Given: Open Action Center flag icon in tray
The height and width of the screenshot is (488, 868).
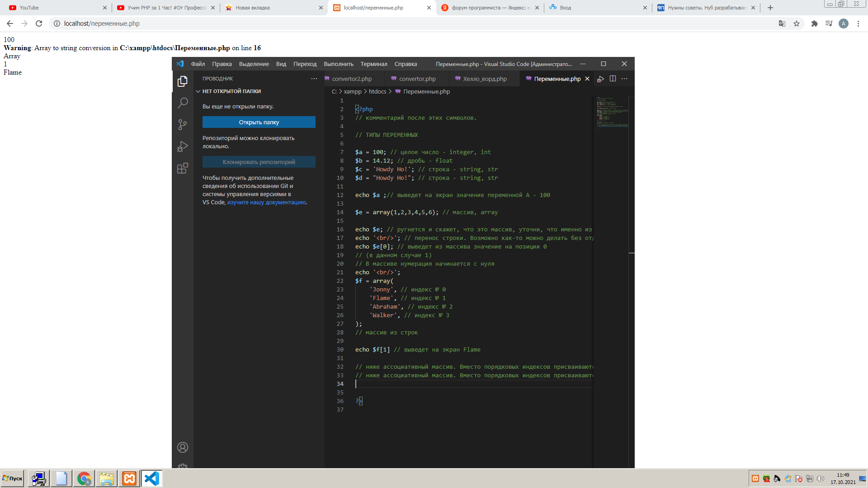Looking at the screenshot, I should click(x=799, y=479).
